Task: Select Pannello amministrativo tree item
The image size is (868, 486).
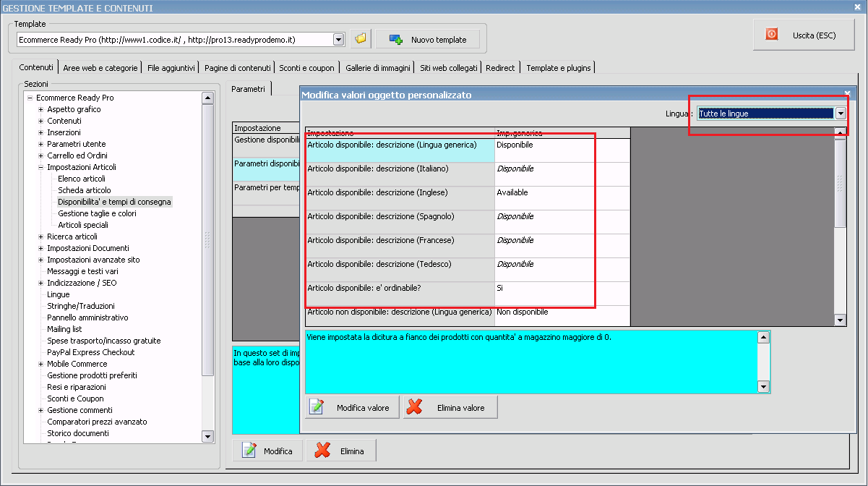Action: [x=87, y=317]
